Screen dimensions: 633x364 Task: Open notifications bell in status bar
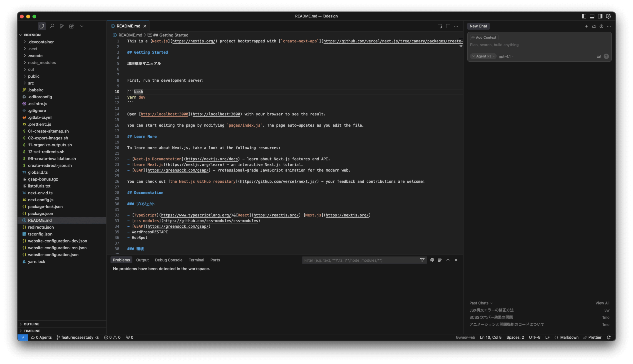[609, 337]
